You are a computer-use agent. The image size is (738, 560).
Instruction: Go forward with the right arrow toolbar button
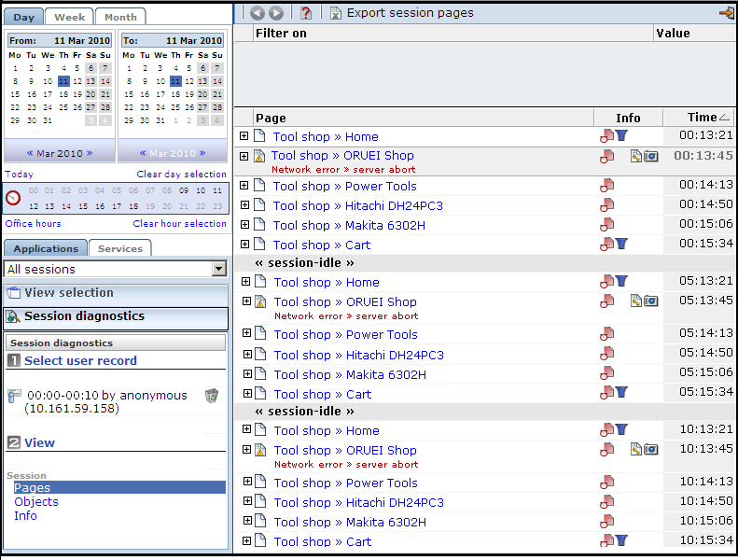(x=276, y=13)
